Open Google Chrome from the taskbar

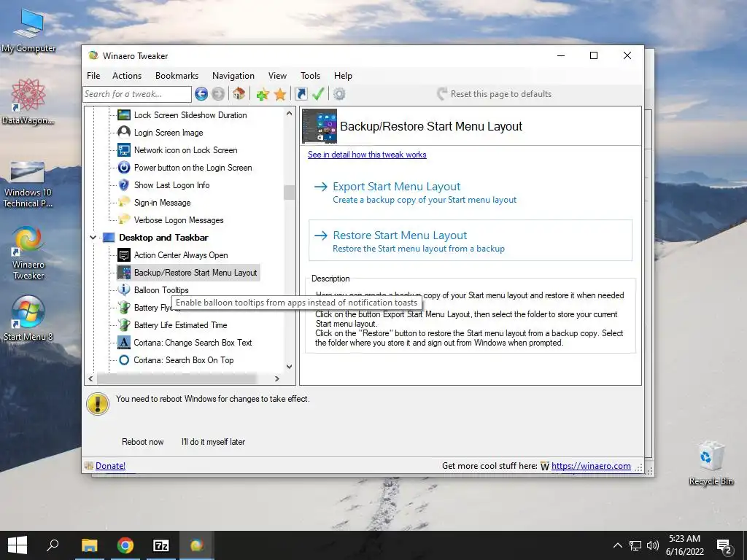125,545
